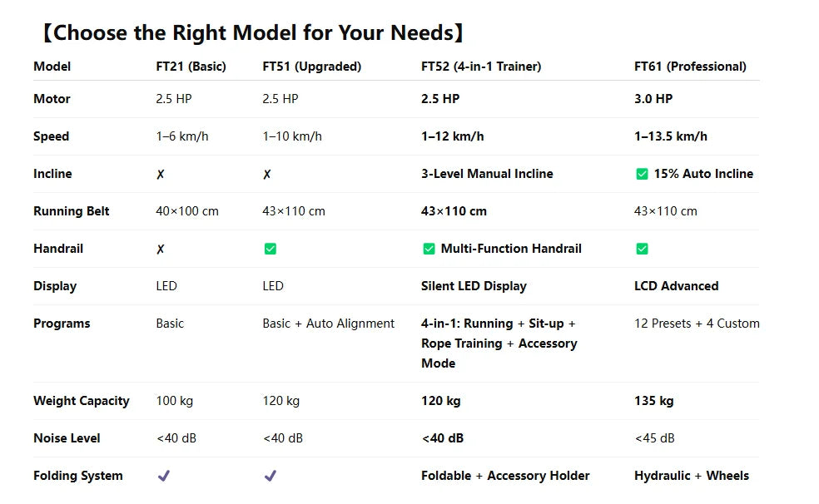The height and width of the screenshot is (504, 819).
Task: Click the Running Belt row label
Action: click(x=72, y=211)
